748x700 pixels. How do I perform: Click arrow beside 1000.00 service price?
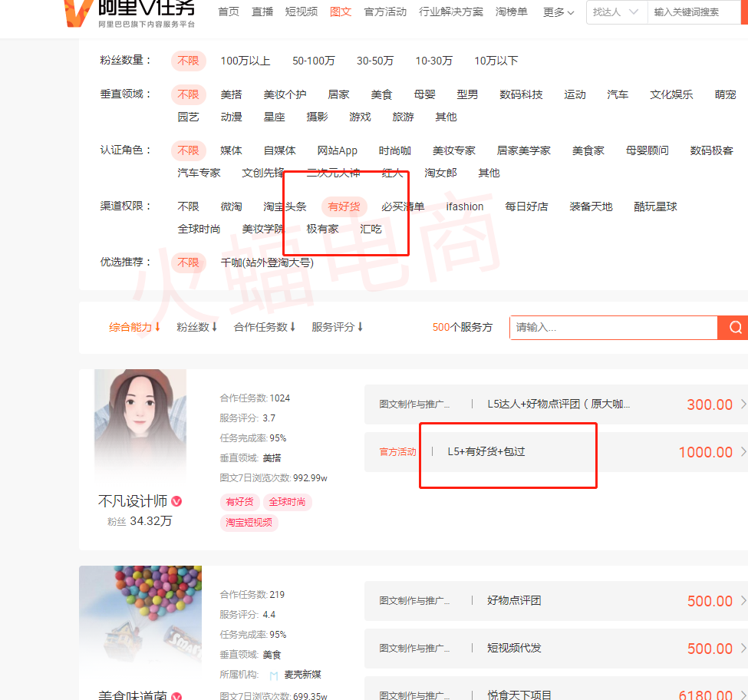[742, 452]
